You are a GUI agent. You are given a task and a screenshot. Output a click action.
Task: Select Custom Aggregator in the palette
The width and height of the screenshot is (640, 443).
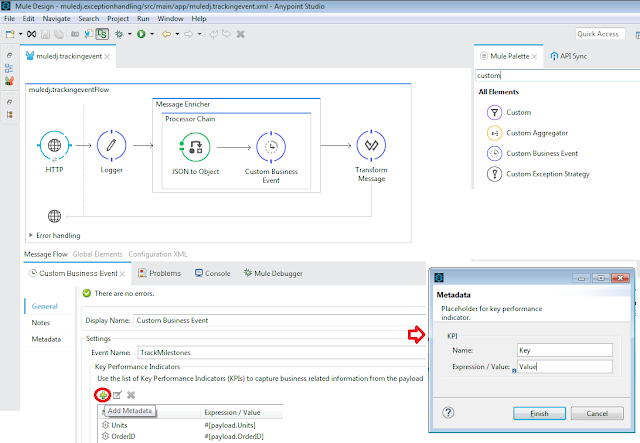click(x=527, y=133)
